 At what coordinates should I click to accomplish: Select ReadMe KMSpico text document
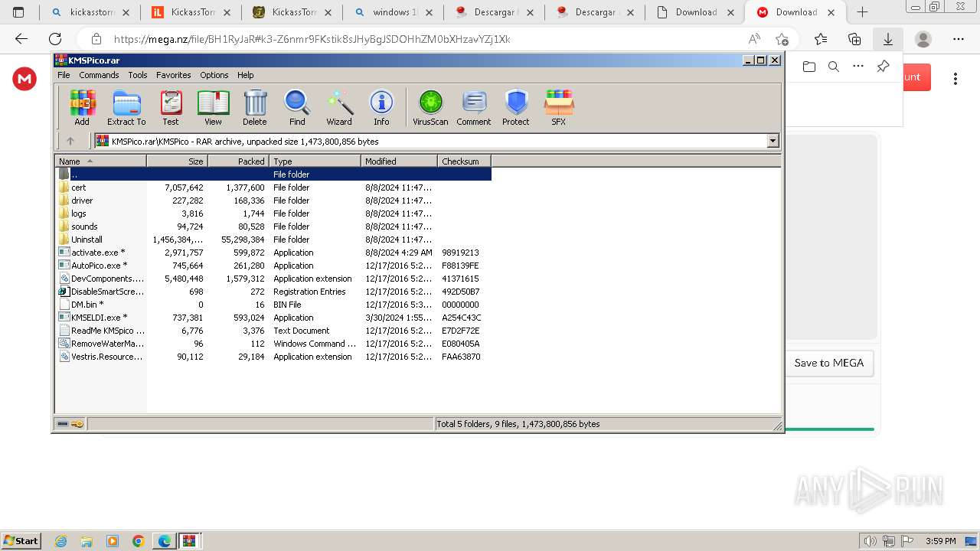click(x=273, y=331)
